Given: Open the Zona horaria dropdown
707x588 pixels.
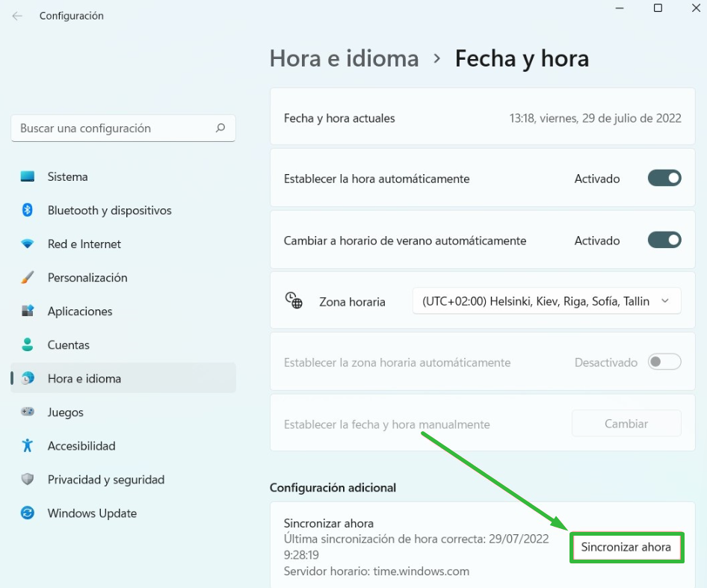Looking at the screenshot, I should click(x=546, y=301).
